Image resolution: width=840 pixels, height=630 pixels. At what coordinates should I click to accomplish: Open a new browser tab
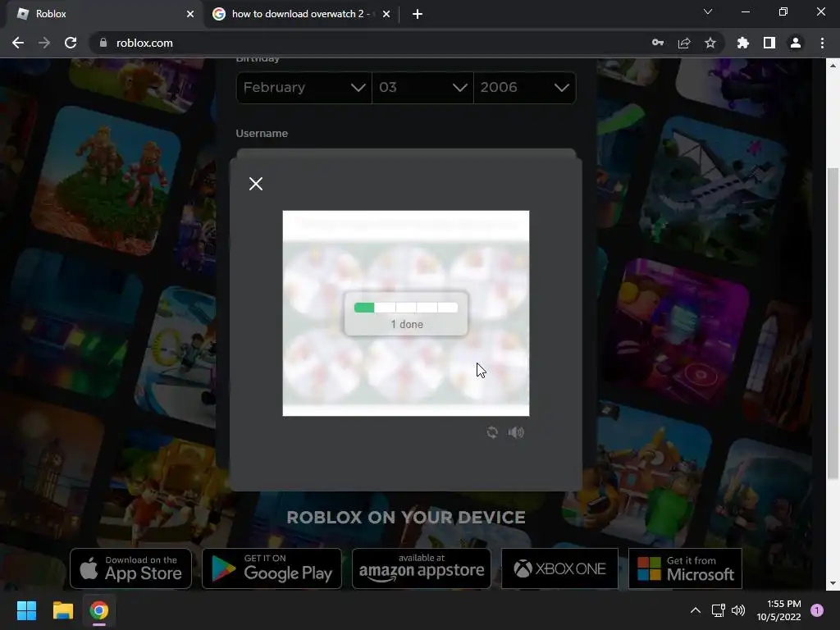tap(418, 14)
